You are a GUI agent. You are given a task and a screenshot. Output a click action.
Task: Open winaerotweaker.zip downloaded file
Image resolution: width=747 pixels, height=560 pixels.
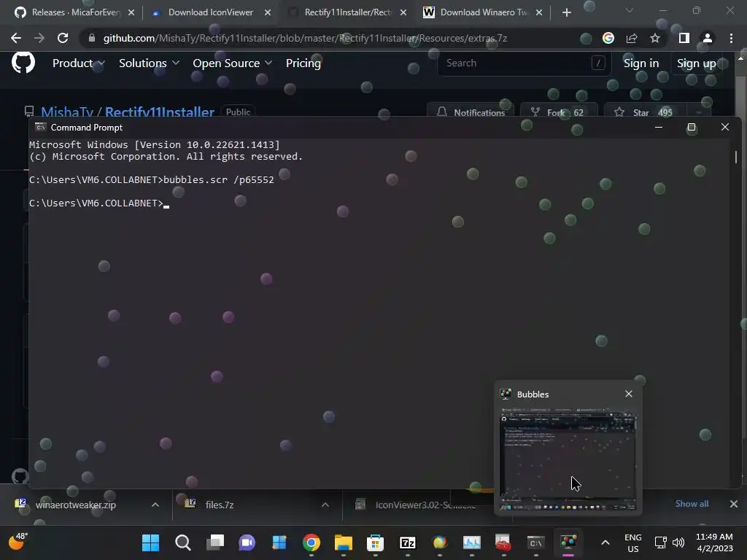(x=75, y=505)
